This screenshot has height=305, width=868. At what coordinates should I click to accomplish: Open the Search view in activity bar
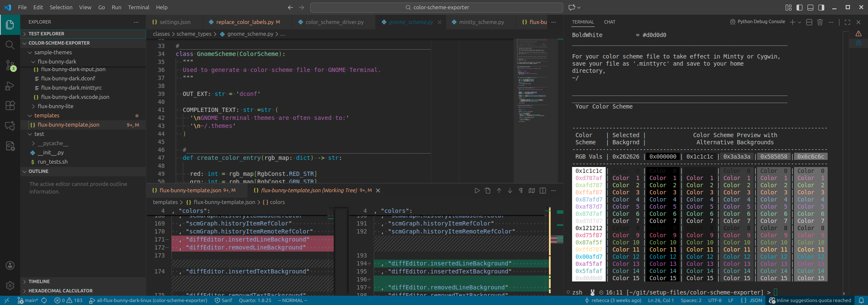tap(10, 45)
